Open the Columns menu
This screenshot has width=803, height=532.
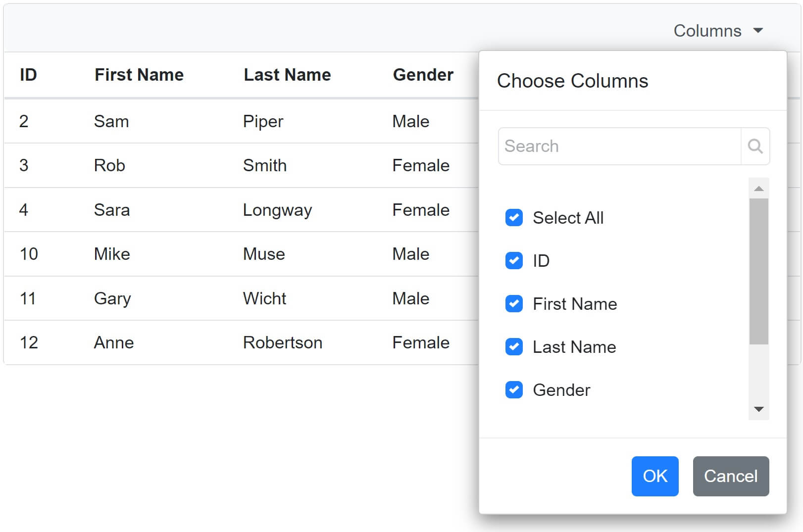point(707,31)
